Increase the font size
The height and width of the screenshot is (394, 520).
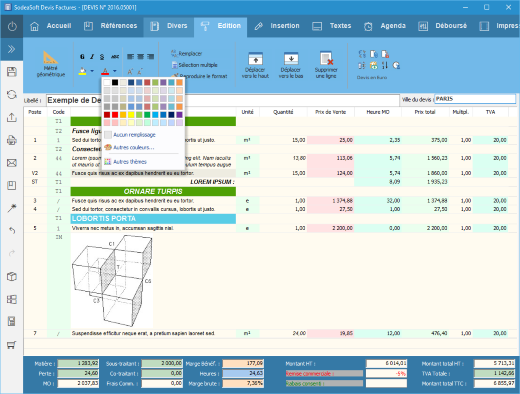[x=130, y=71]
